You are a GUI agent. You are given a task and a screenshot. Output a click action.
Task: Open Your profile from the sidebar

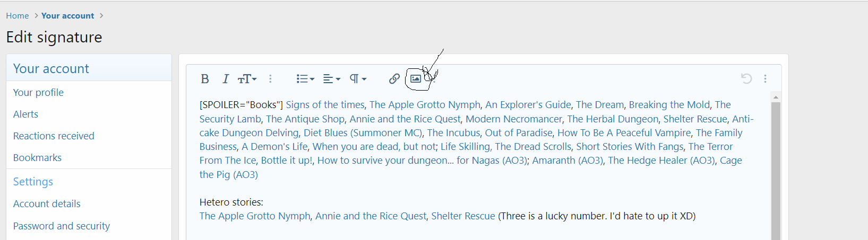38,92
